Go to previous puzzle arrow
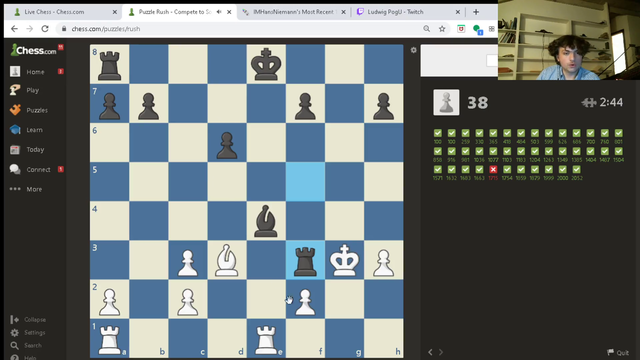Viewport: 640px width, 360px height. 430,352
